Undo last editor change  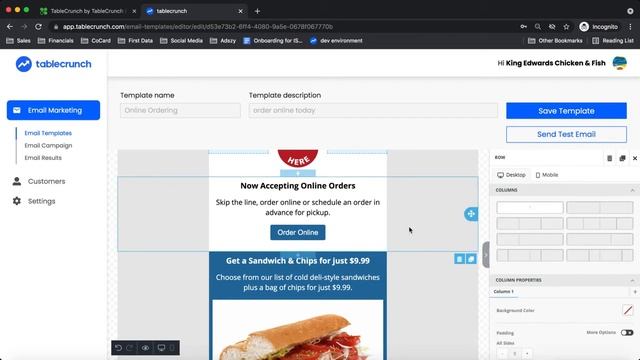(118, 348)
